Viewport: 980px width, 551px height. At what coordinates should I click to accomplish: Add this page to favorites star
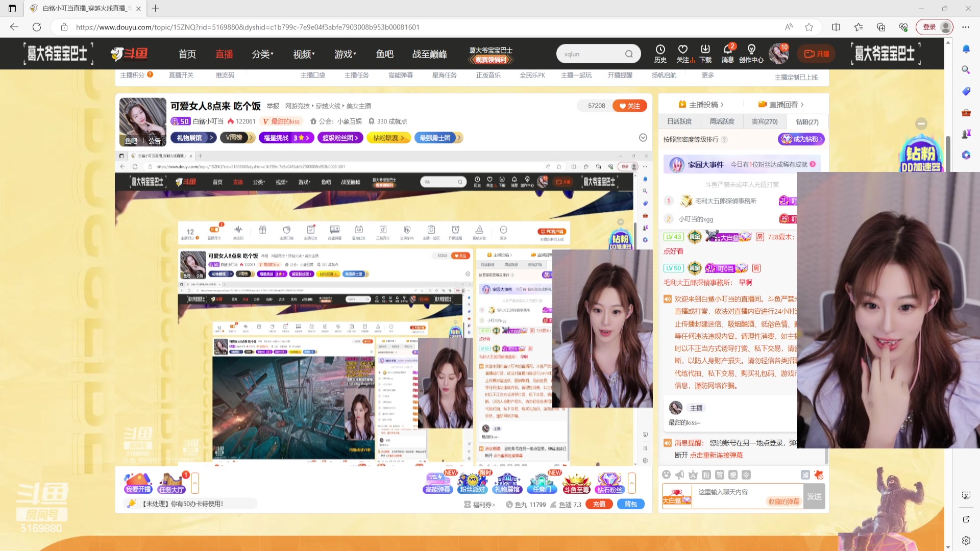809,27
